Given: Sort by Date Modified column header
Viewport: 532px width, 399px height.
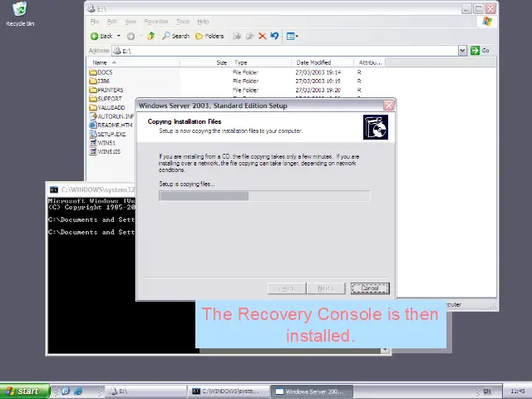Looking at the screenshot, I should coord(322,62).
